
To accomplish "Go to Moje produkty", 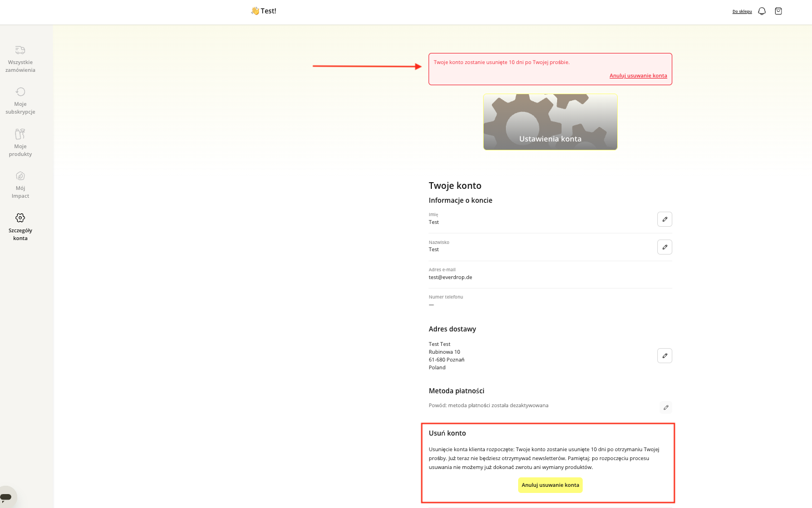I will [x=21, y=143].
